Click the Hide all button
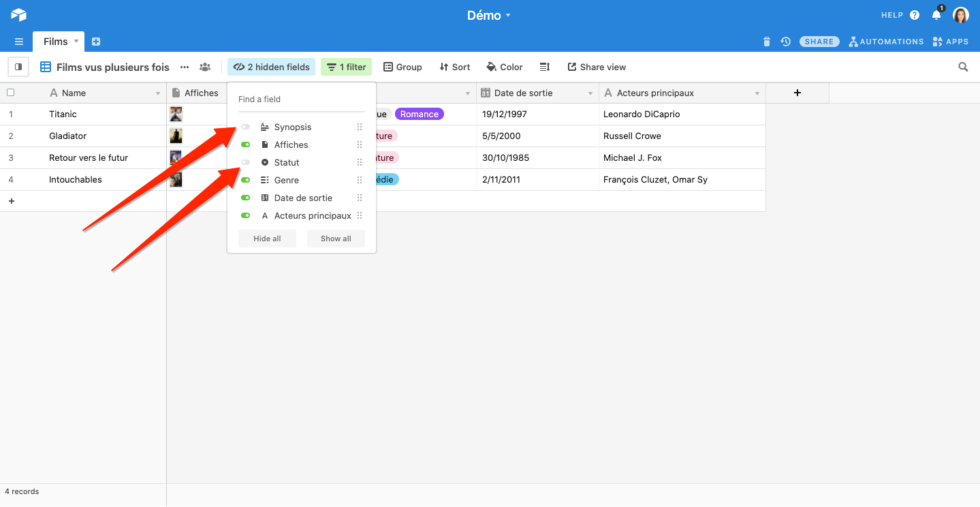 tap(267, 239)
